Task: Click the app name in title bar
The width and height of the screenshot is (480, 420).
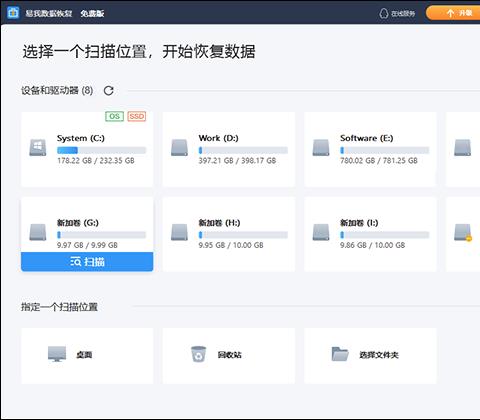Action: click(x=49, y=13)
